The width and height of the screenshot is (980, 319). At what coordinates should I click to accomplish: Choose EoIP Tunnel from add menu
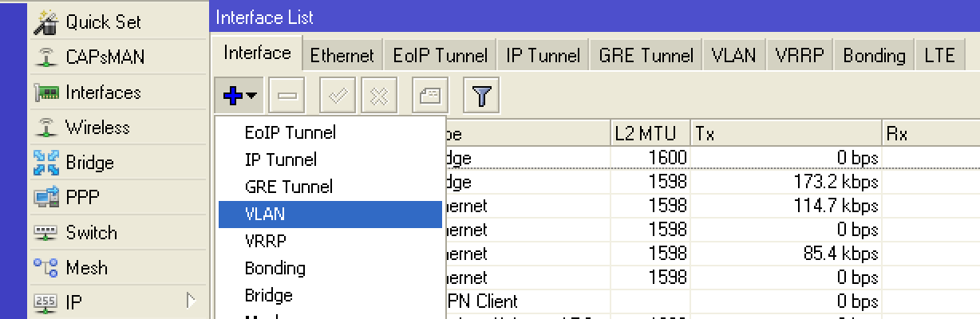[330, 132]
